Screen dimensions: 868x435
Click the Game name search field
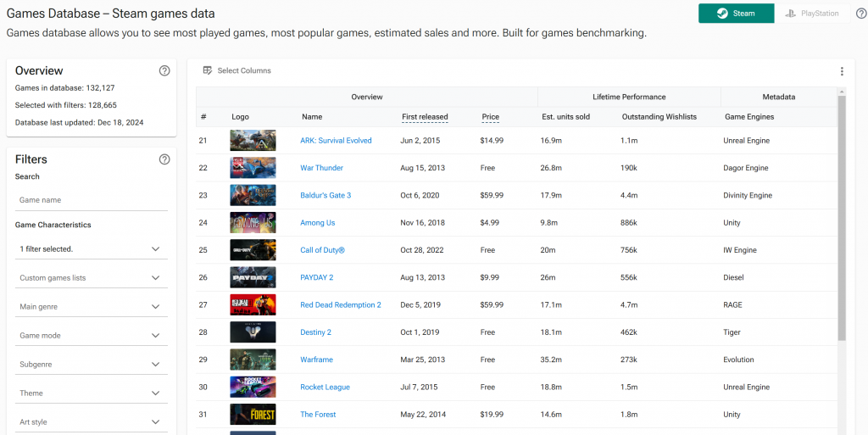pyautogui.click(x=92, y=200)
